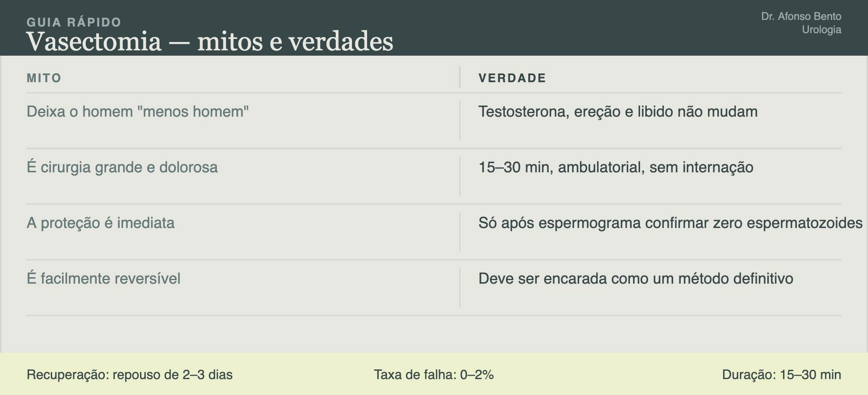Select the "Taxa de falha: 0–2%" stat
Image resolution: width=868 pixels, height=395 pixels.
coord(434,375)
